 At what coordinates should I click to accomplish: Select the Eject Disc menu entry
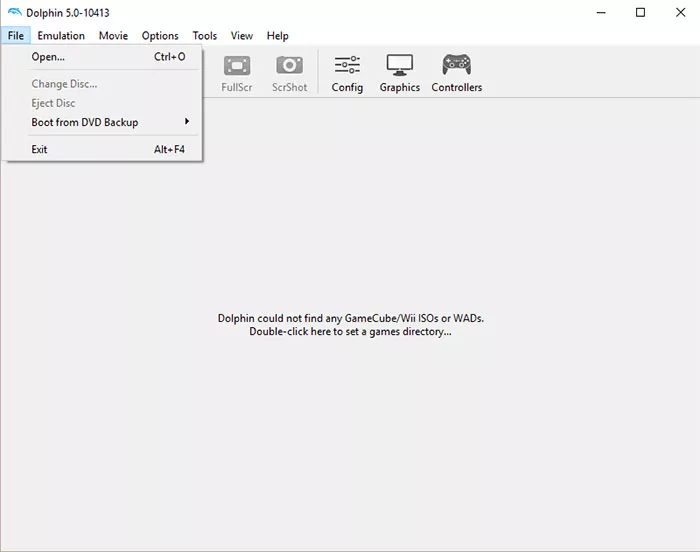(x=103, y=103)
